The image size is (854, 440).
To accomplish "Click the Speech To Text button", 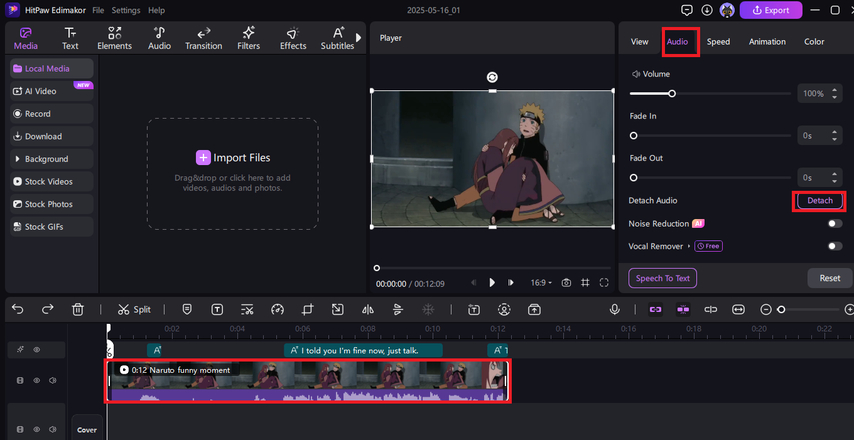I will pyautogui.click(x=662, y=278).
